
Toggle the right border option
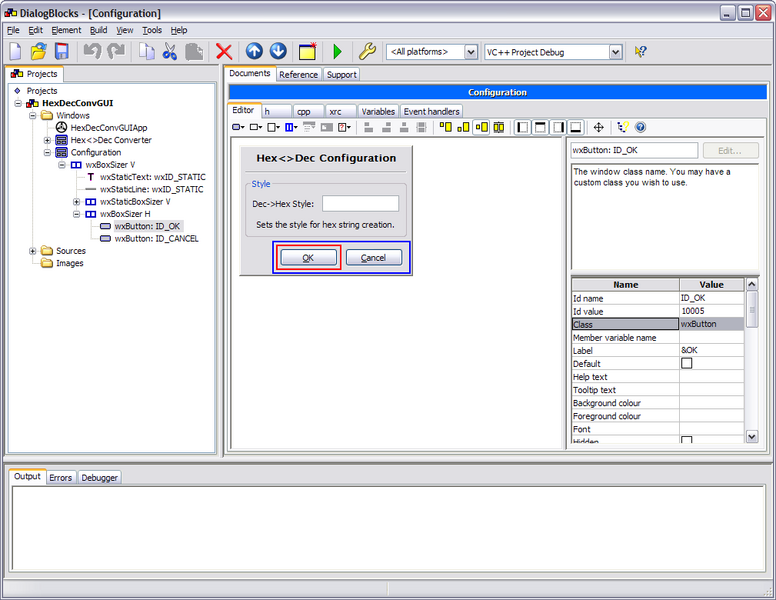558,127
